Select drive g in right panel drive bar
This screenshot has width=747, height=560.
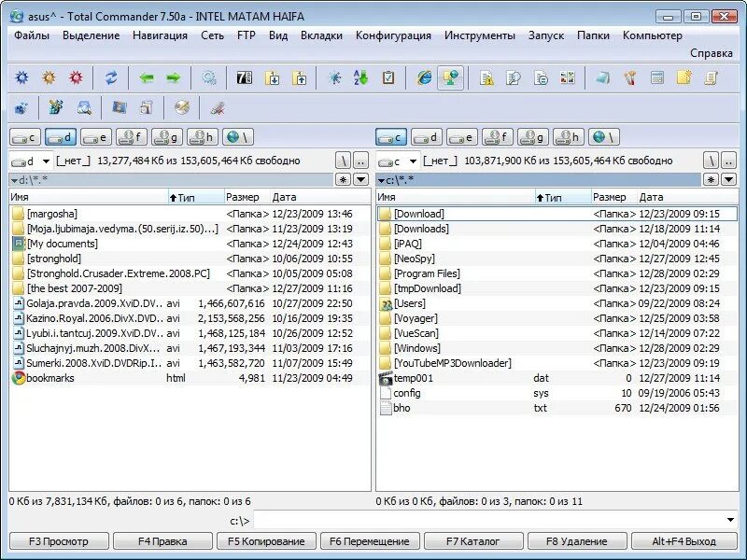pyautogui.click(x=533, y=137)
